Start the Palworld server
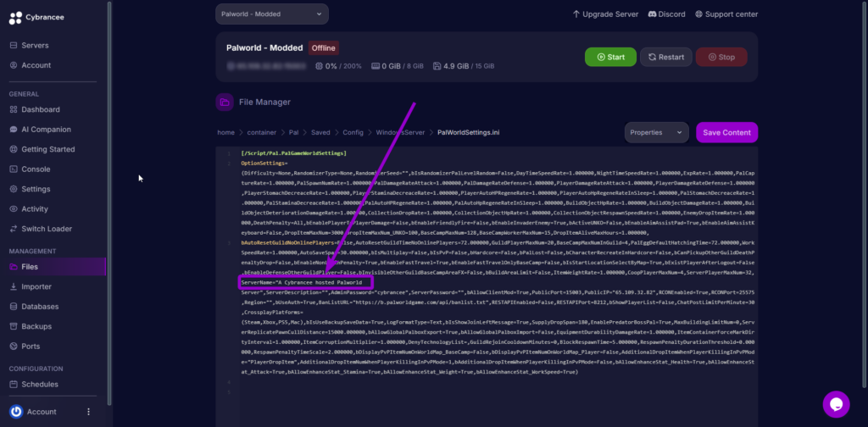Viewport: 868px width, 427px height. coord(609,57)
